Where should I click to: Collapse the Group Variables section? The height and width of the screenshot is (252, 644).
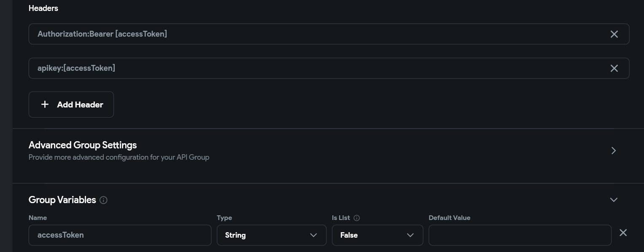(x=614, y=200)
